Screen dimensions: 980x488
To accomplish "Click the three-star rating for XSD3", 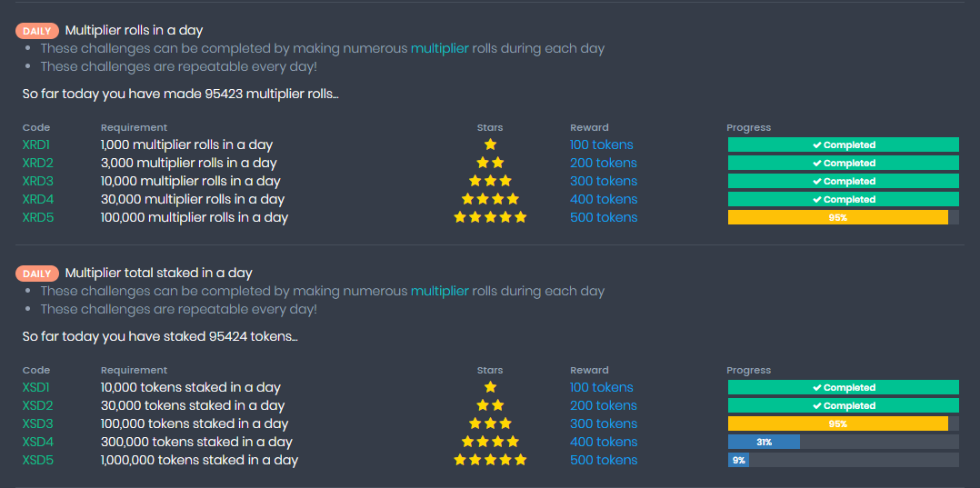I will [490, 423].
